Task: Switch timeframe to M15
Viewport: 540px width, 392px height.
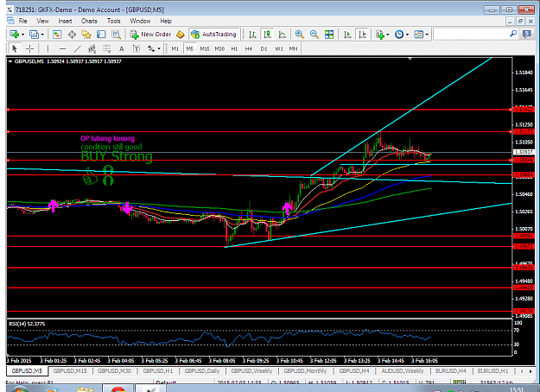Action: 205,49
